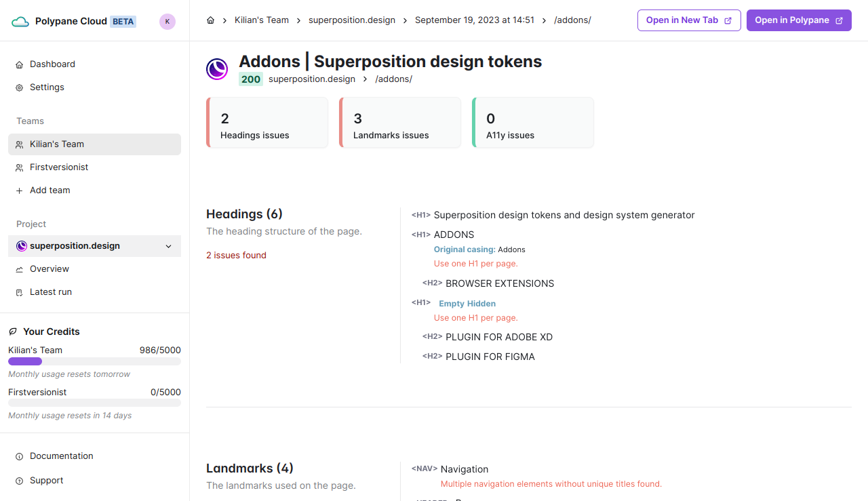Image resolution: width=868 pixels, height=501 pixels.
Task: Click /addons/ in the top breadcrumb
Action: coord(572,20)
